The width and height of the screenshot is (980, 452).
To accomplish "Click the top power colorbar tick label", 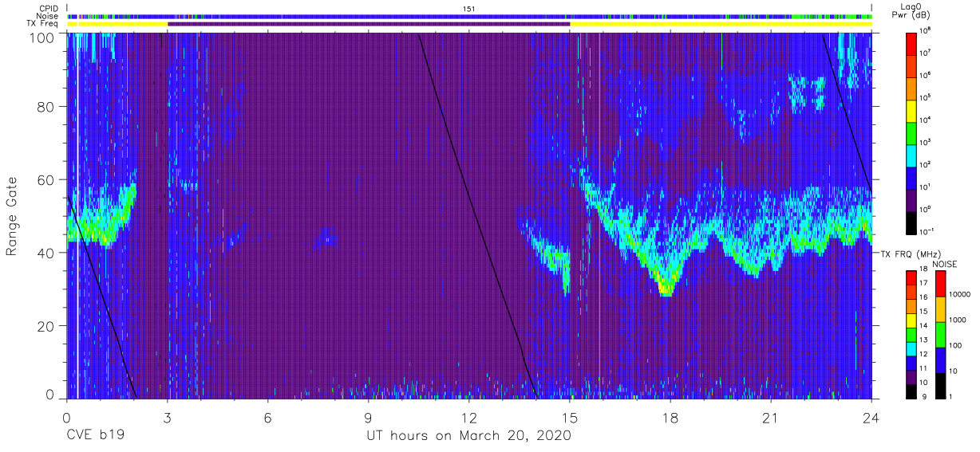I will 925,30.
